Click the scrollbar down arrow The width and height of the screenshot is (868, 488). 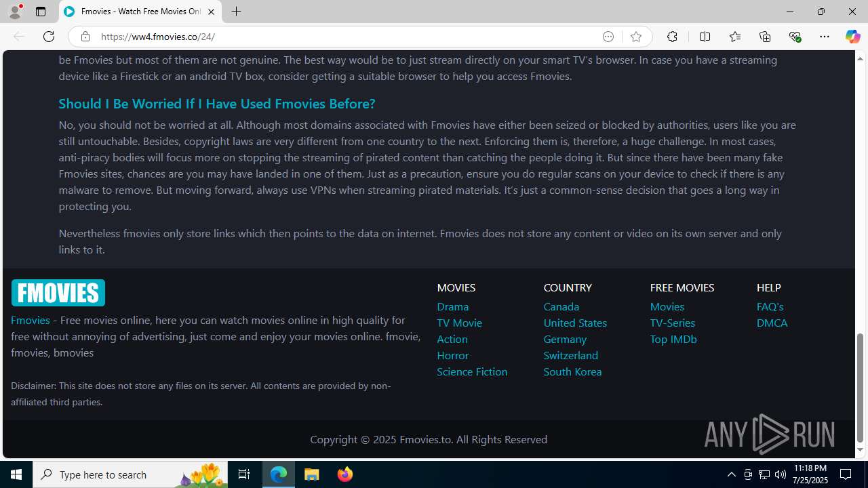[x=860, y=450]
